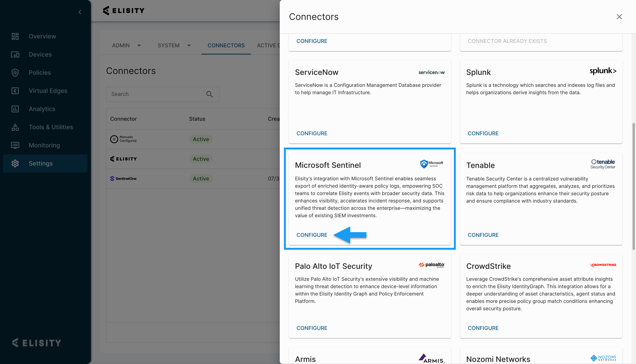Click the Palo Alto Networks logo
Image resolution: width=636 pixels, height=364 pixels.
pyautogui.click(x=432, y=265)
